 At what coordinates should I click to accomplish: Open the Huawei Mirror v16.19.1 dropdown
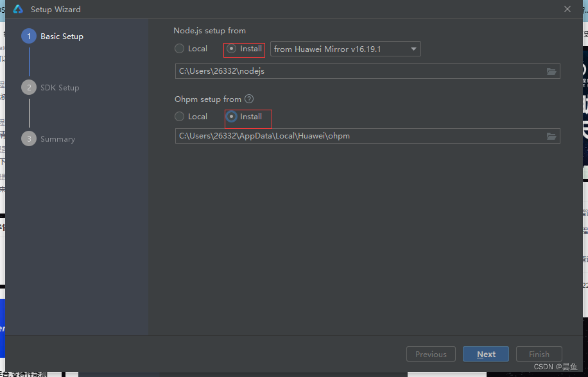(x=345, y=49)
